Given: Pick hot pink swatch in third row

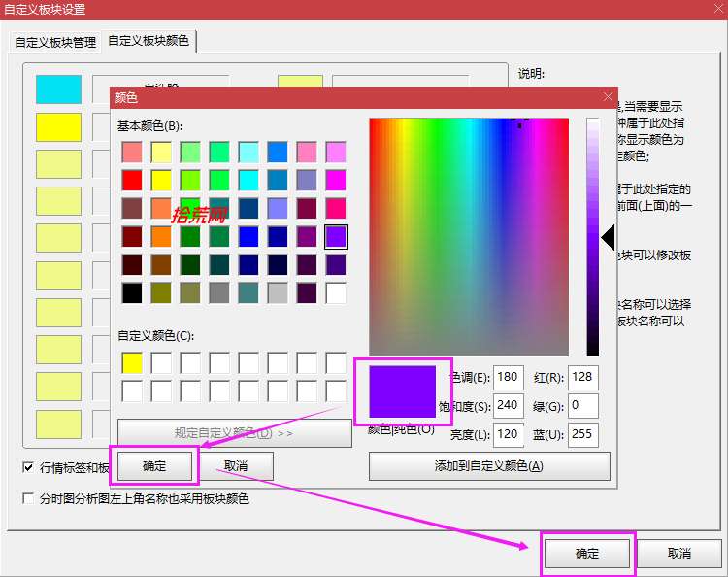Looking at the screenshot, I should [336, 209].
